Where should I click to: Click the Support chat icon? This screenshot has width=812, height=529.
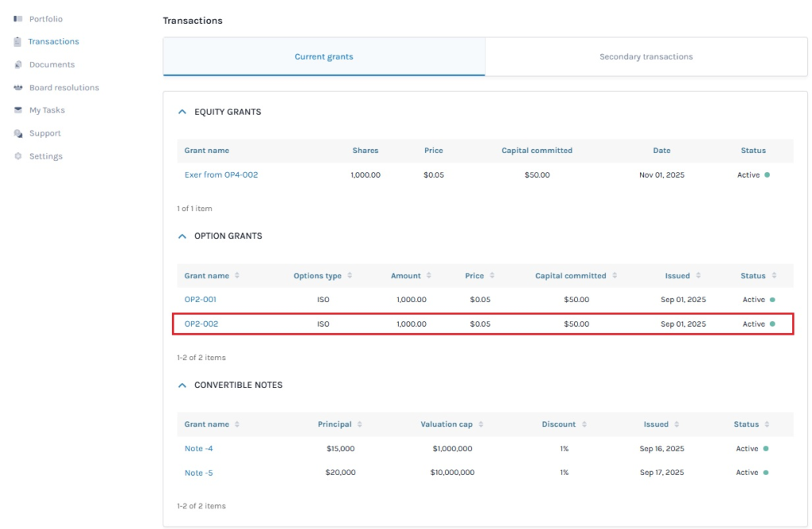pyautogui.click(x=18, y=134)
